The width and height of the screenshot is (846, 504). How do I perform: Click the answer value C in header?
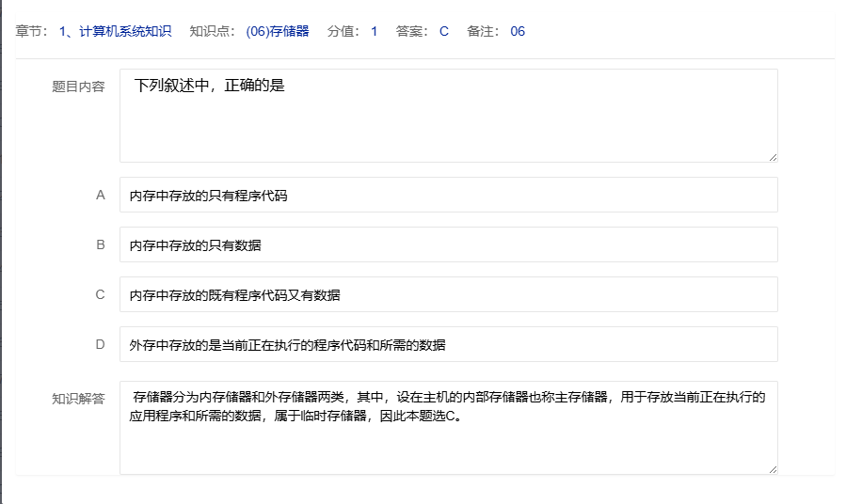[443, 31]
